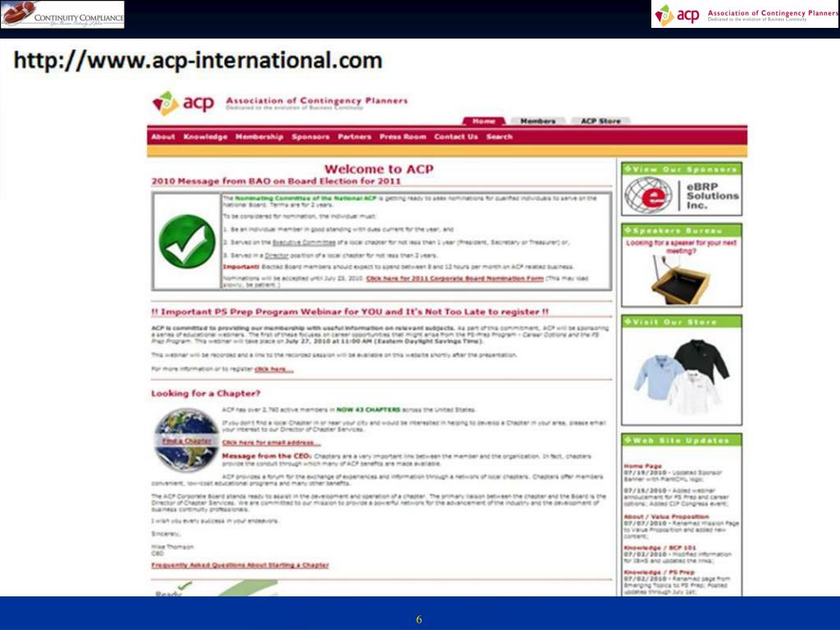
Task: Open the About menu item
Action: pyautogui.click(x=163, y=137)
